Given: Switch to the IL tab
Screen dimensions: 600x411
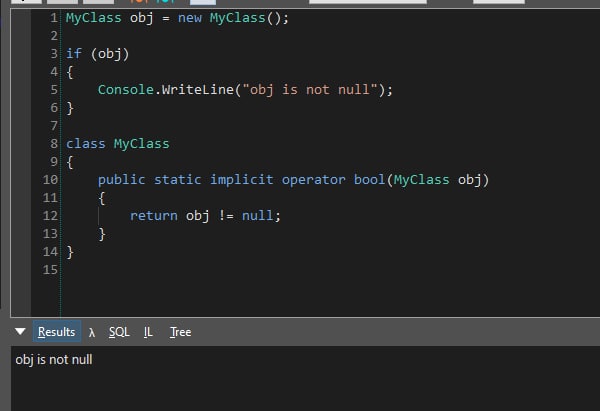Looking at the screenshot, I should pos(148,332).
